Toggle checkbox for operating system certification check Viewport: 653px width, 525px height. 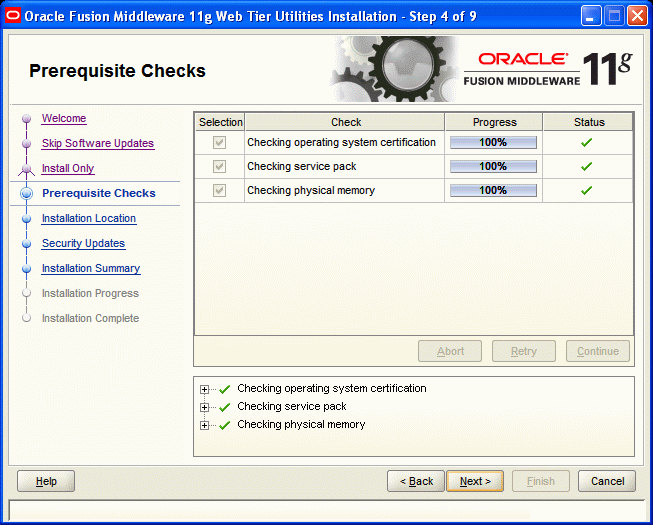(x=219, y=142)
